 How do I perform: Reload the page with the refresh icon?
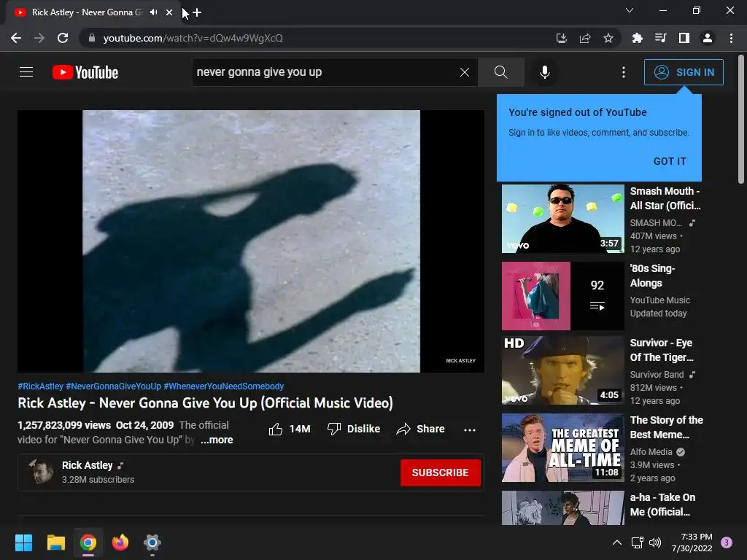63,38
